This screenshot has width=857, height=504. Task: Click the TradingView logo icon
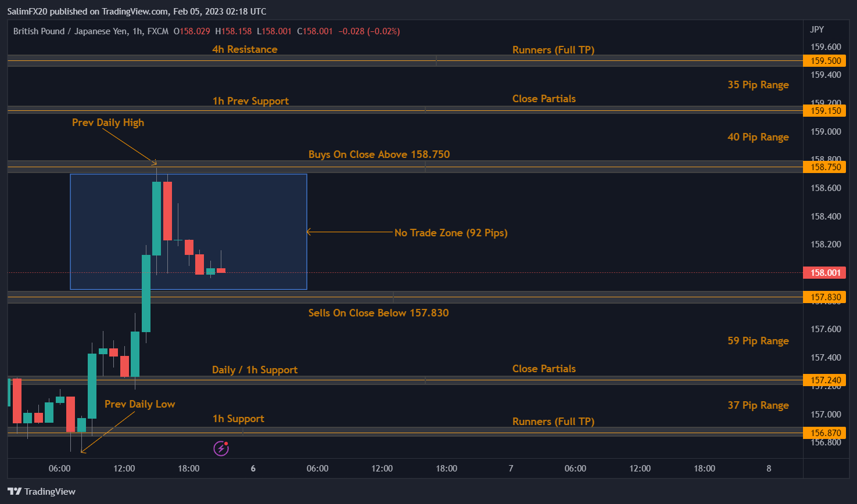pos(15,492)
